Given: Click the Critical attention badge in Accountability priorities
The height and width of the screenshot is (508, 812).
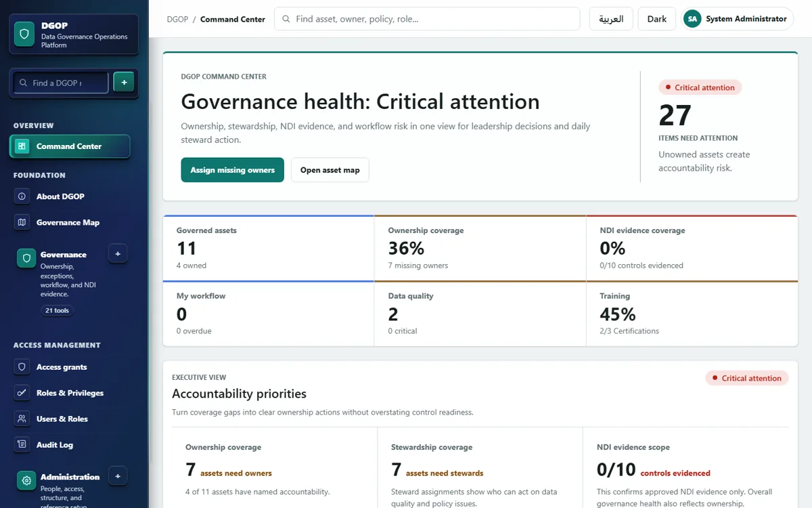Looking at the screenshot, I should 747,378.
